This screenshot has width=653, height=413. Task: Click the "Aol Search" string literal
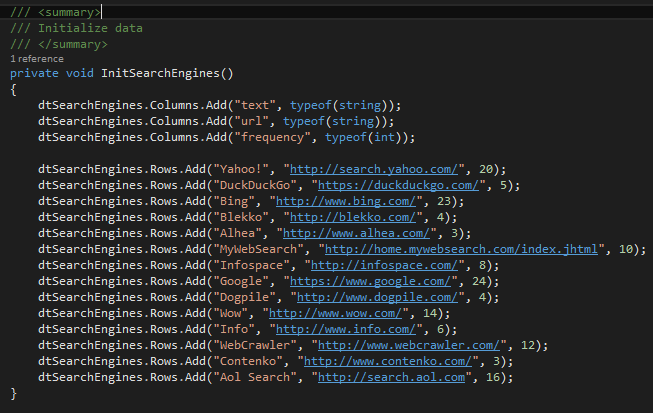[255, 377]
